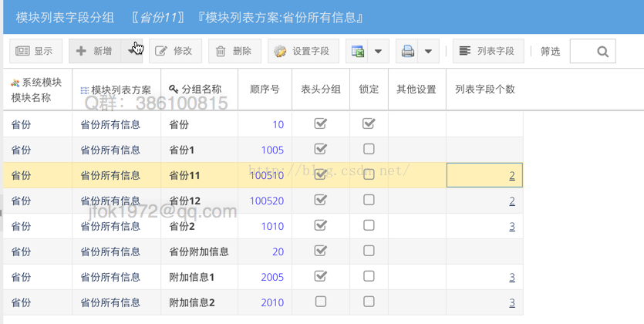Toggle 表头分组 checkbox for row 省份2
This screenshot has height=324, width=644.
[x=320, y=225]
